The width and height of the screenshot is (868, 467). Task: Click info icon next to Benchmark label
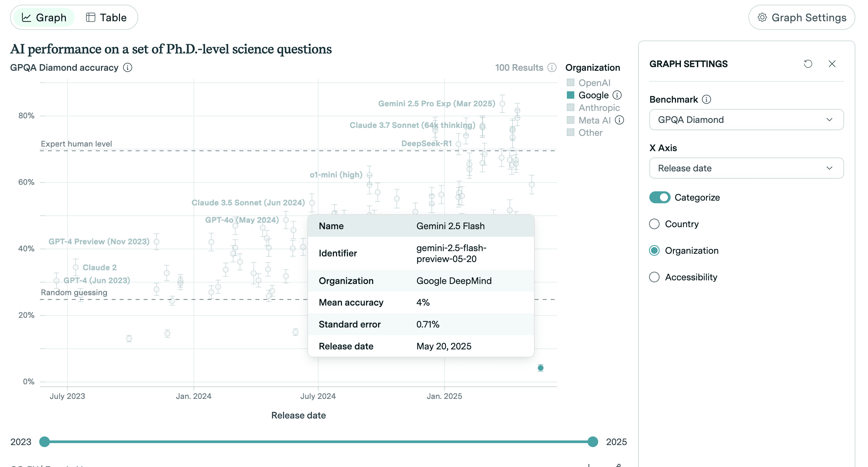(706, 100)
